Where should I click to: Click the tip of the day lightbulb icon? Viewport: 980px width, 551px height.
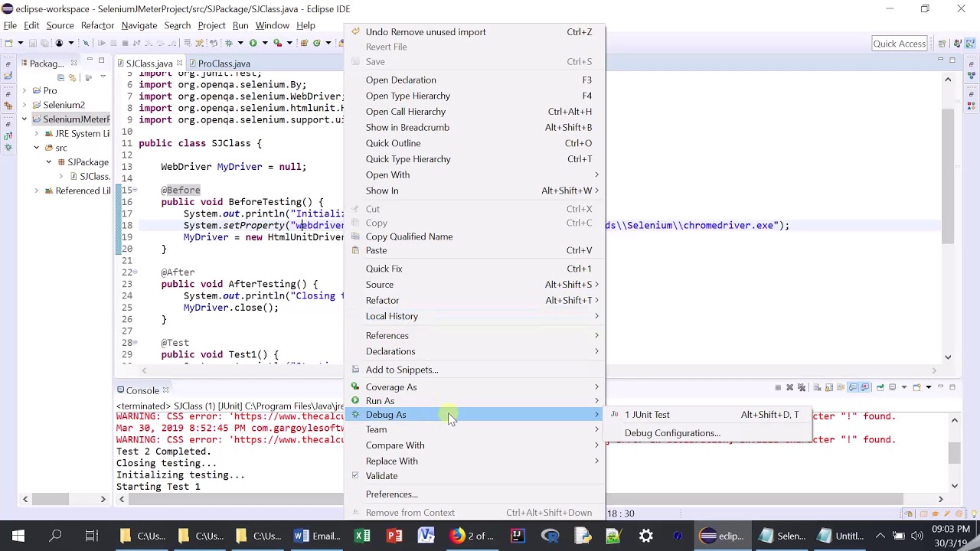(x=974, y=514)
